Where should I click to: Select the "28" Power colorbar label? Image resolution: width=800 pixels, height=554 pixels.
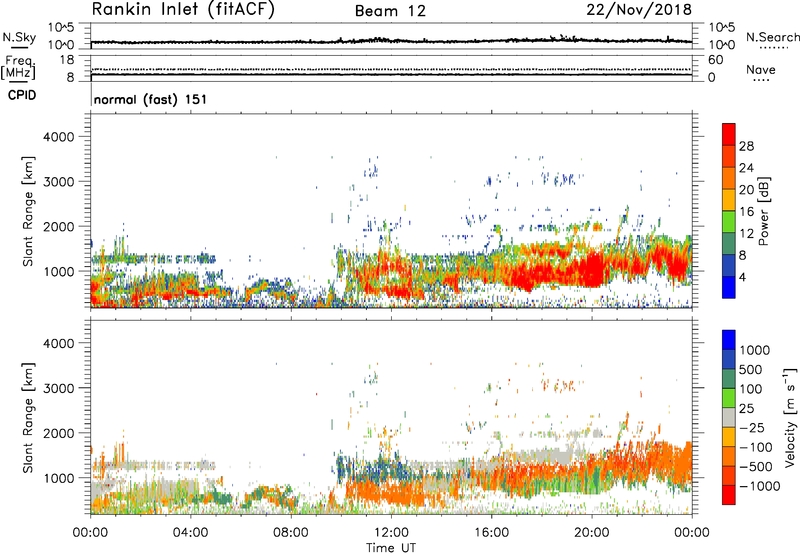(x=746, y=146)
